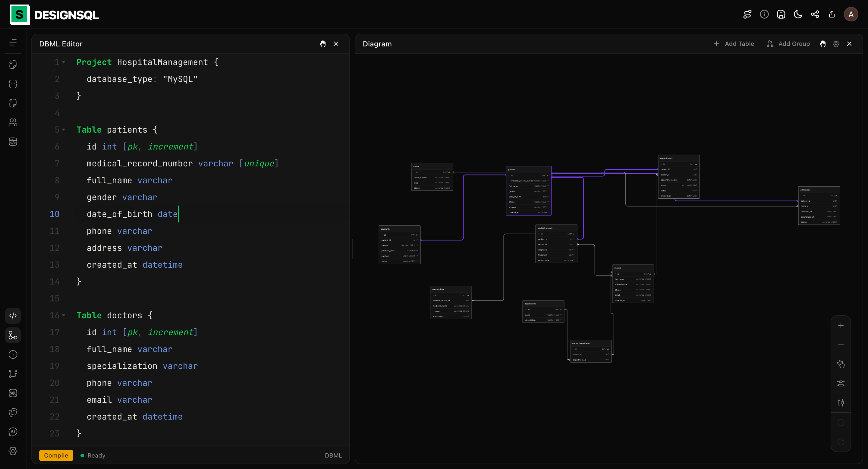868x469 pixels.
Task: Open the version history clock icon
Action: [x=13, y=354]
